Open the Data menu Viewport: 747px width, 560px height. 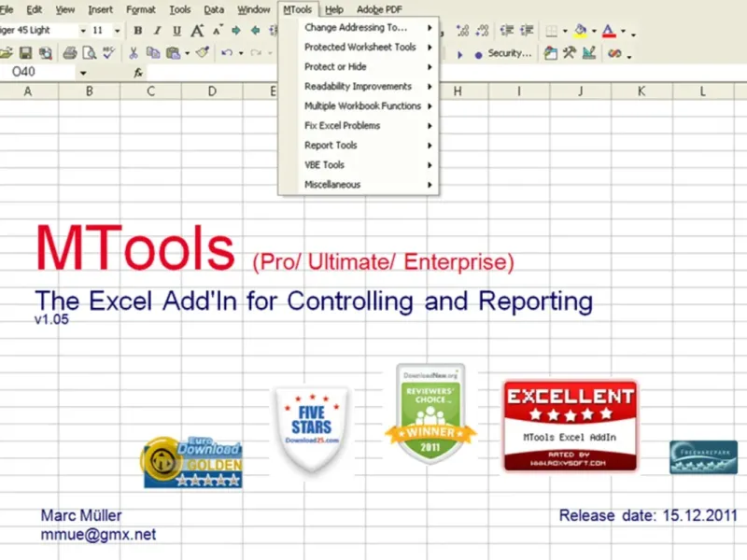(x=214, y=9)
